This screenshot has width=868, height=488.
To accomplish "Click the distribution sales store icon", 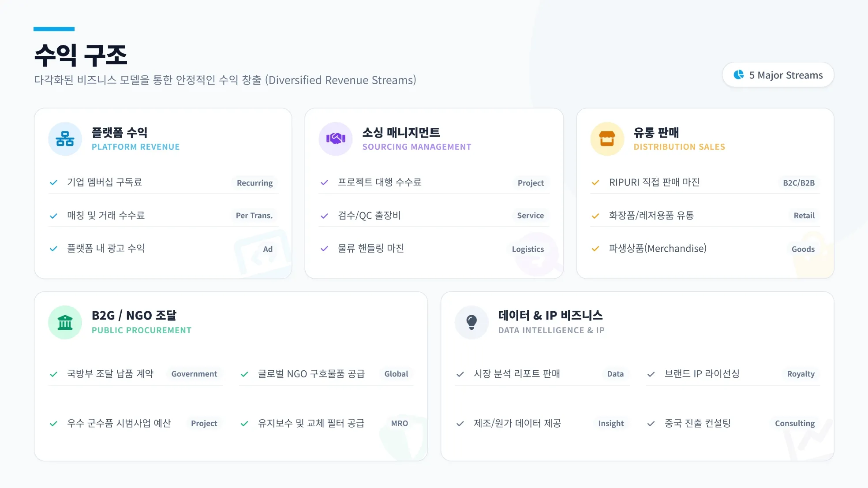I will coord(607,139).
